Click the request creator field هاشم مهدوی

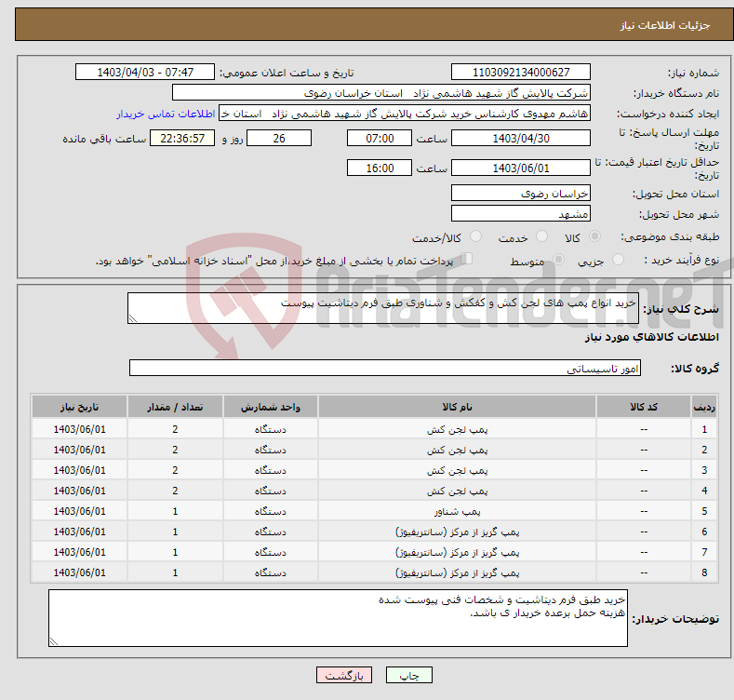coord(405,114)
